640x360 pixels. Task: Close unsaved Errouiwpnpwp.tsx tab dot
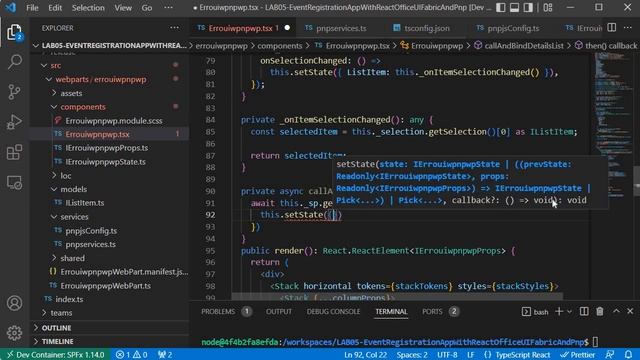pos(287,28)
